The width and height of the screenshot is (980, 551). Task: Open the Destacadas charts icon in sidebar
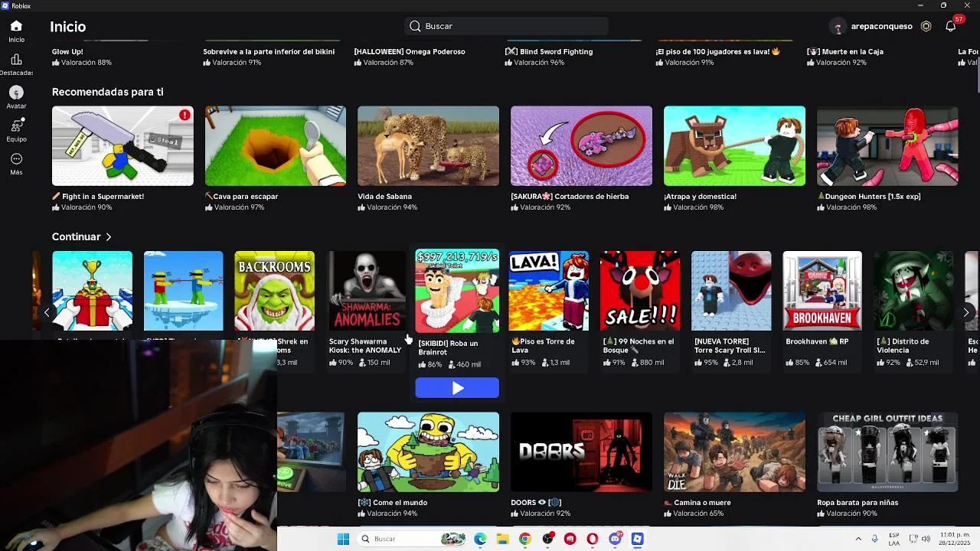pyautogui.click(x=16, y=60)
